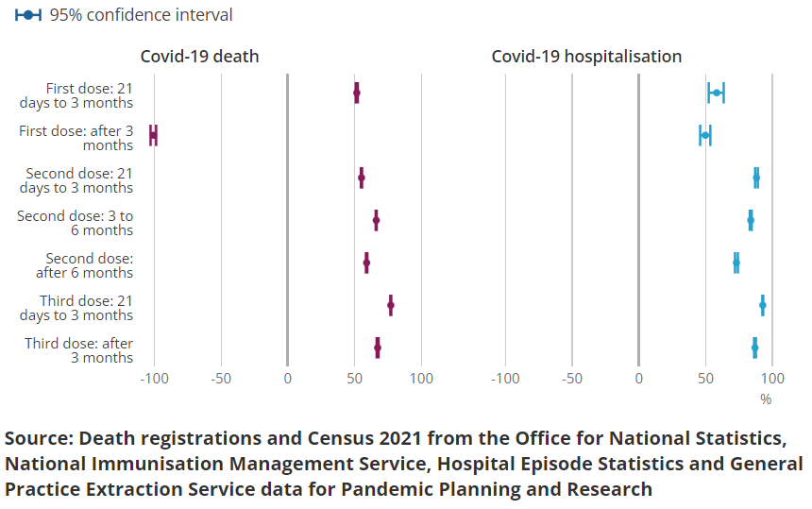Click the "Second dose: after 6 months" row label
Viewport: 812px width, 509px height.
click(89, 265)
